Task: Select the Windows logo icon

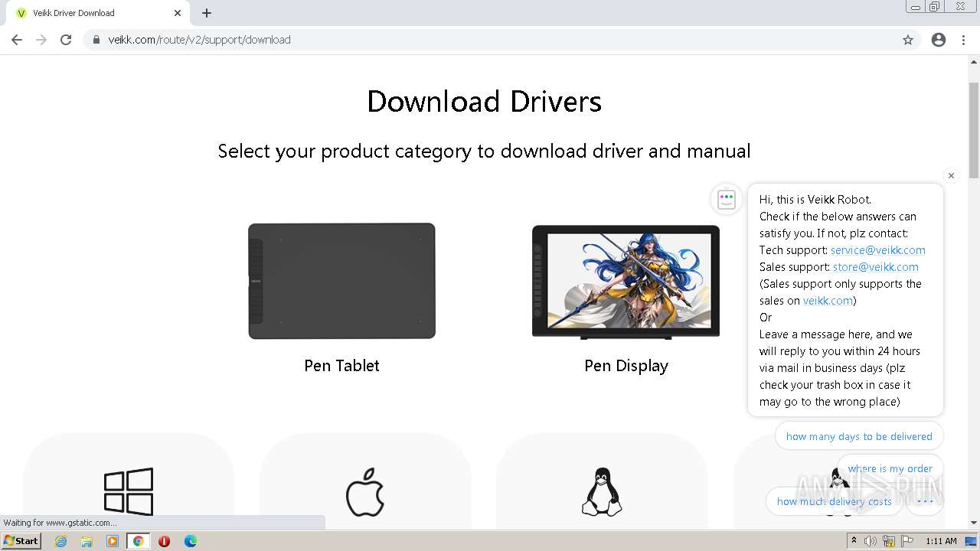Action: tap(129, 491)
